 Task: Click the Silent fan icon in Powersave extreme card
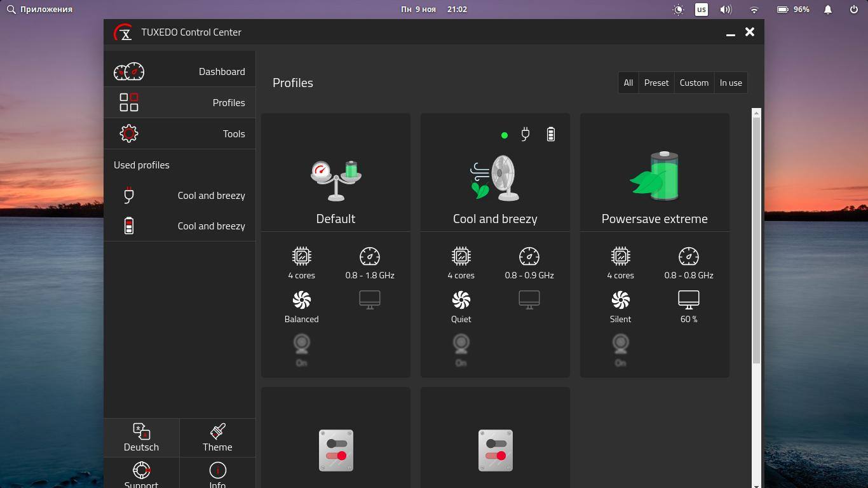(x=621, y=300)
